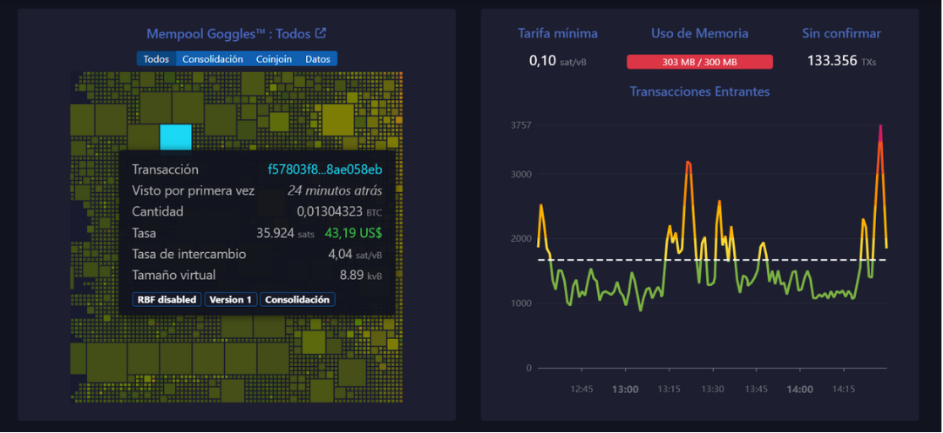Click the red memory usage bar 303 MB
The height and width of the screenshot is (433, 943).
pos(700,62)
